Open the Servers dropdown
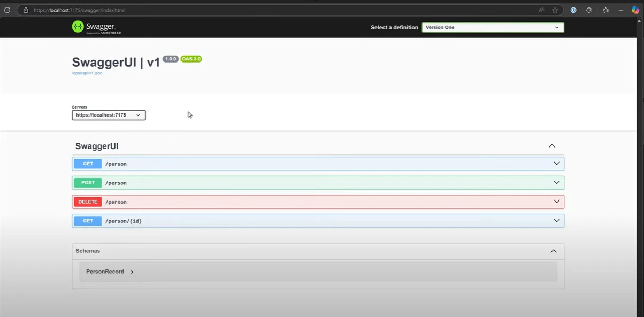 point(109,115)
